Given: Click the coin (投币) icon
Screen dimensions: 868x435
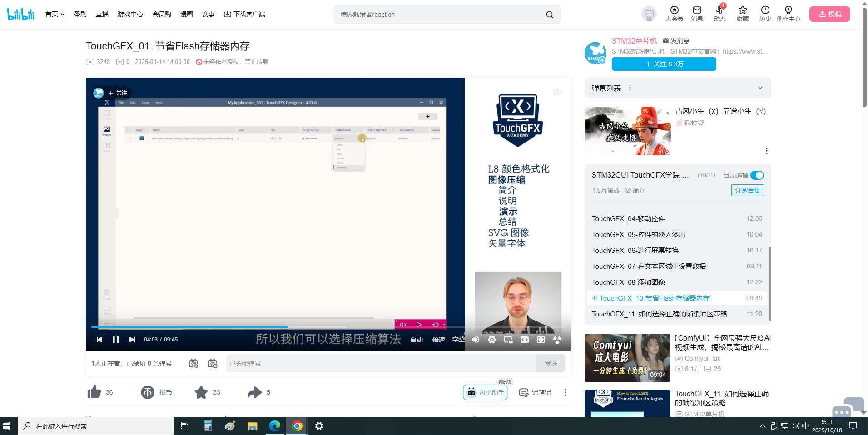Looking at the screenshot, I should (148, 392).
